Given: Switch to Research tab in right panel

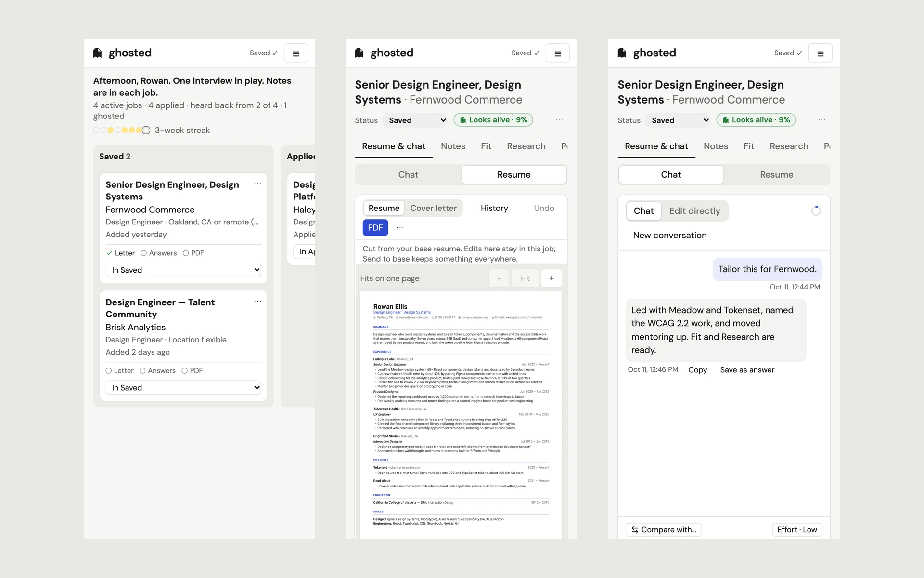Looking at the screenshot, I should click(x=789, y=146).
